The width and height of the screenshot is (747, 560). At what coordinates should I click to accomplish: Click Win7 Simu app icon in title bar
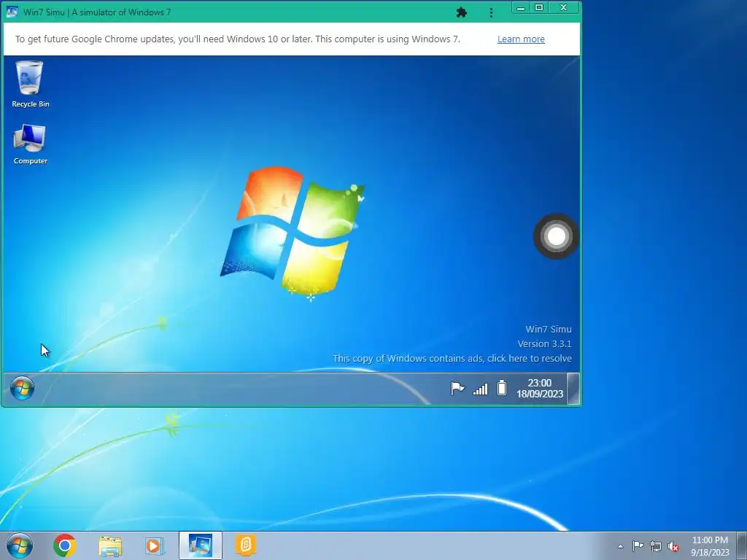[12, 12]
